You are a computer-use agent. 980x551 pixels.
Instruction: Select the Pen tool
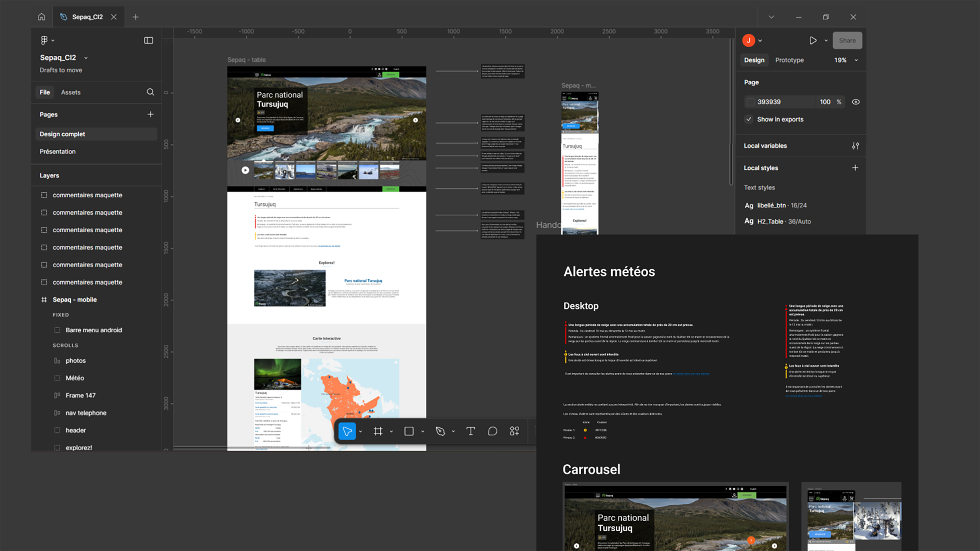440,431
